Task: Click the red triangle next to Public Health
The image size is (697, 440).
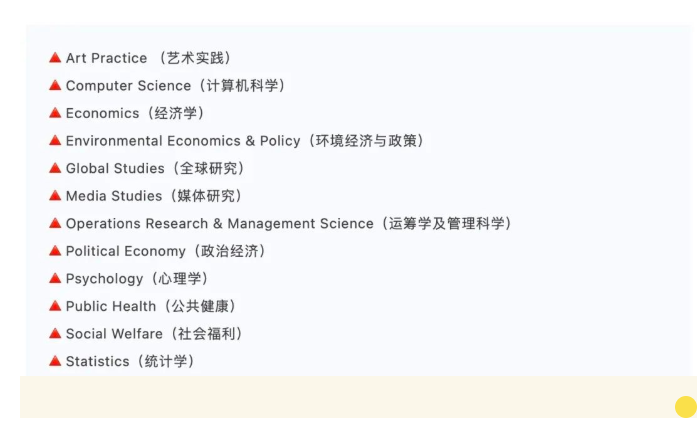Action: (55, 306)
